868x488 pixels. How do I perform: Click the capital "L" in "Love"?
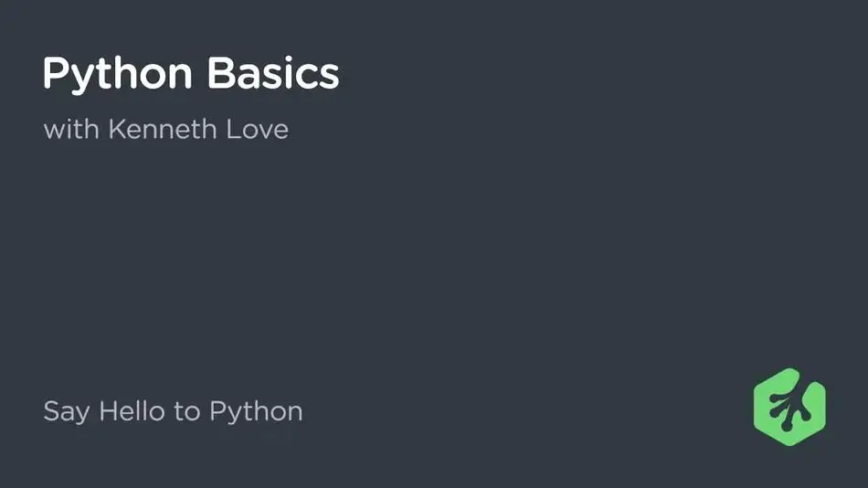click(233, 129)
